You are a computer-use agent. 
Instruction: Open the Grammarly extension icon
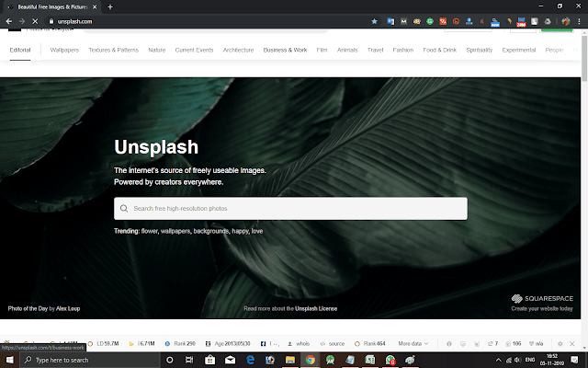point(430,21)
